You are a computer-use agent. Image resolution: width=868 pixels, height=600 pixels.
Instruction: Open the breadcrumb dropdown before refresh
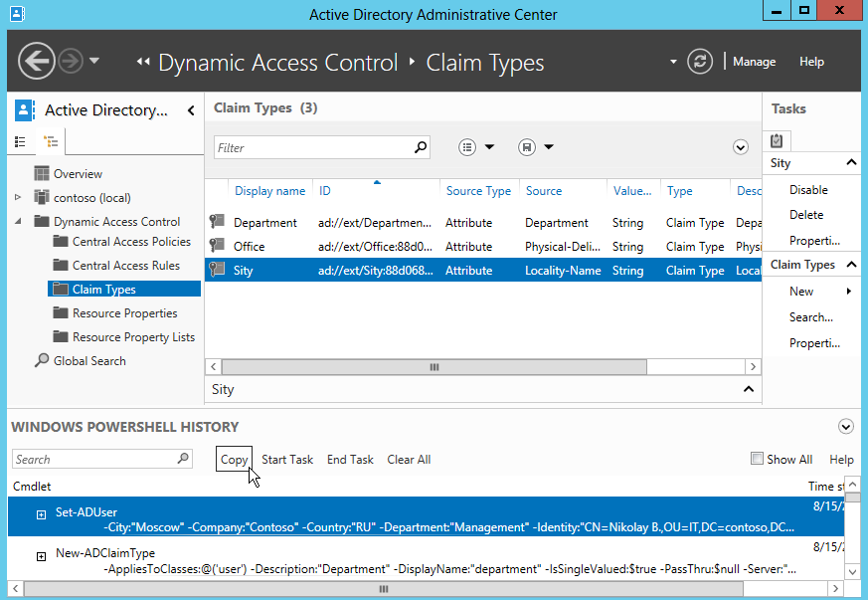[x=673, y=62]
